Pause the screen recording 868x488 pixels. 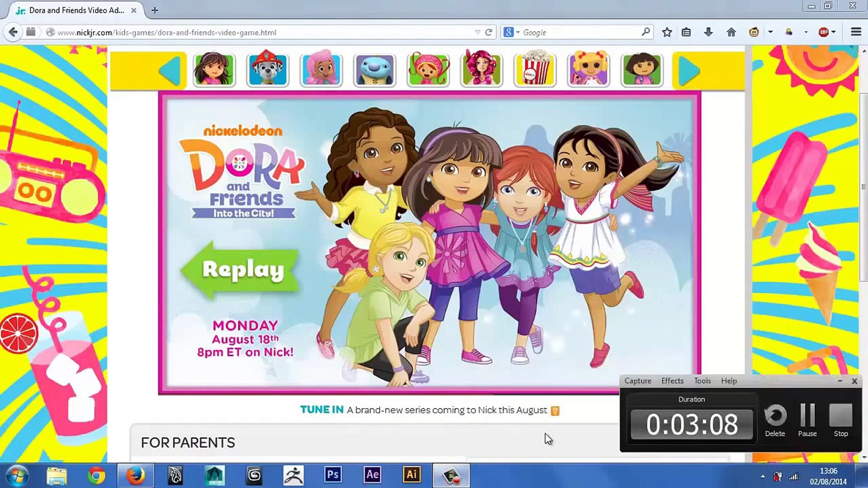point(807,420)
